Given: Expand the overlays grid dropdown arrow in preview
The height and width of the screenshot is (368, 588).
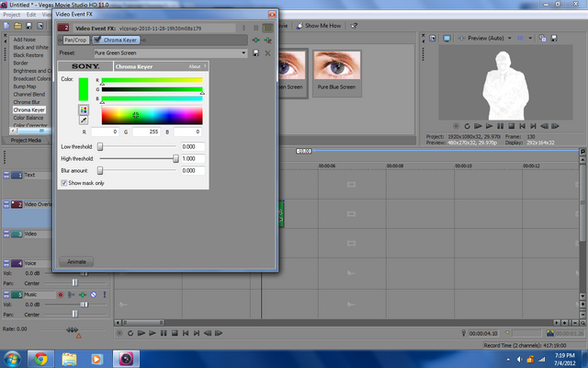Looking at the screenshot, I should [x=530, y=39].
